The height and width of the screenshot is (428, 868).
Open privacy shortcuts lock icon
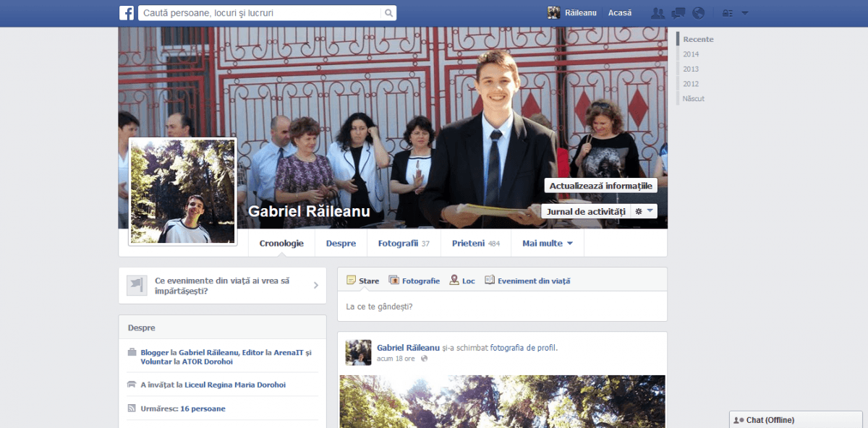(x=727, y=13)
